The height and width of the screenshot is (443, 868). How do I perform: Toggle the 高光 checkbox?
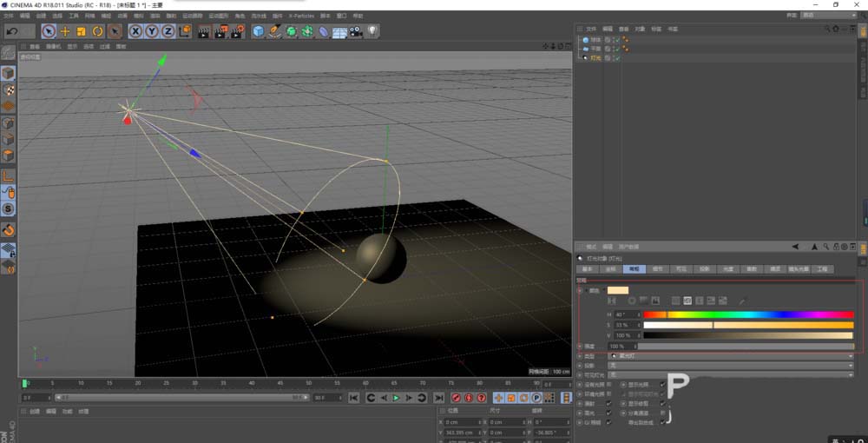pos(608,413)
